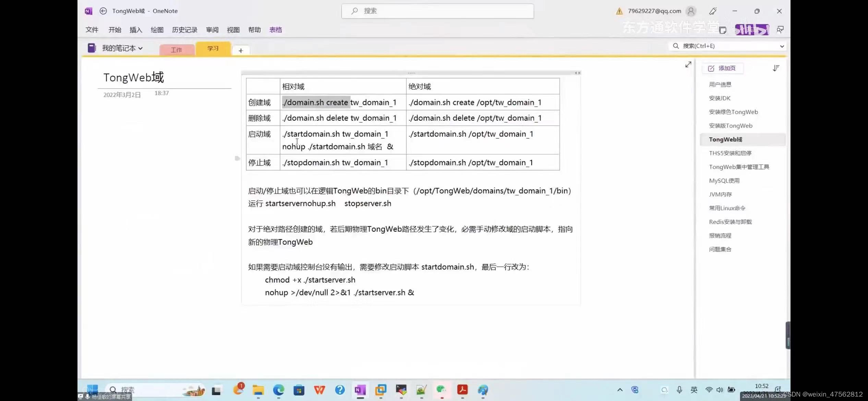
Task: Expand the 我的笔记本 notebook dropdown
Action: click(x=140, y=48)
